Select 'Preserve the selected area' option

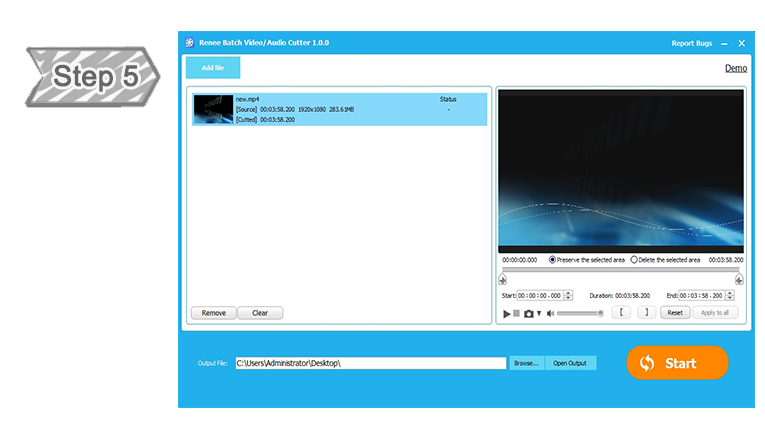click(554, 260)
